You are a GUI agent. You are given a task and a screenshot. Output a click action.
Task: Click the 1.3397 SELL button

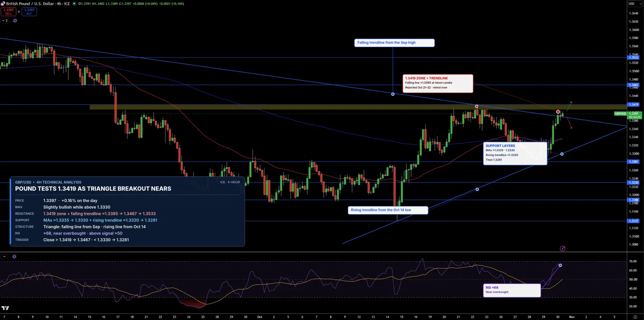(9, 12)
